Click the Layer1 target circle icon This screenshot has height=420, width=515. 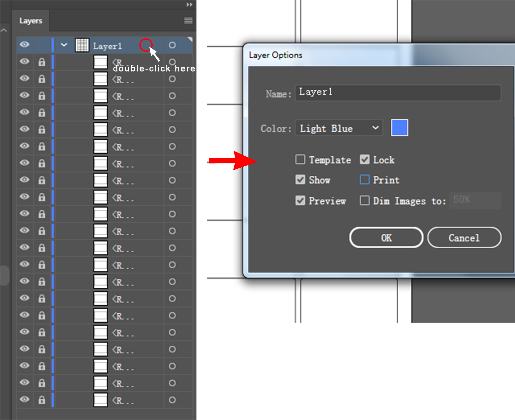(x=172, y=45)
